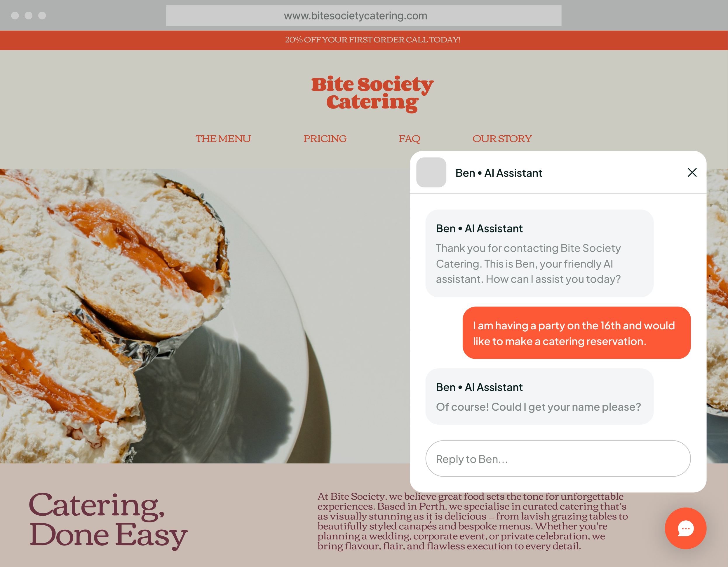Go to the PRICING page
This screenshot has height=567, width=728.
325,139
